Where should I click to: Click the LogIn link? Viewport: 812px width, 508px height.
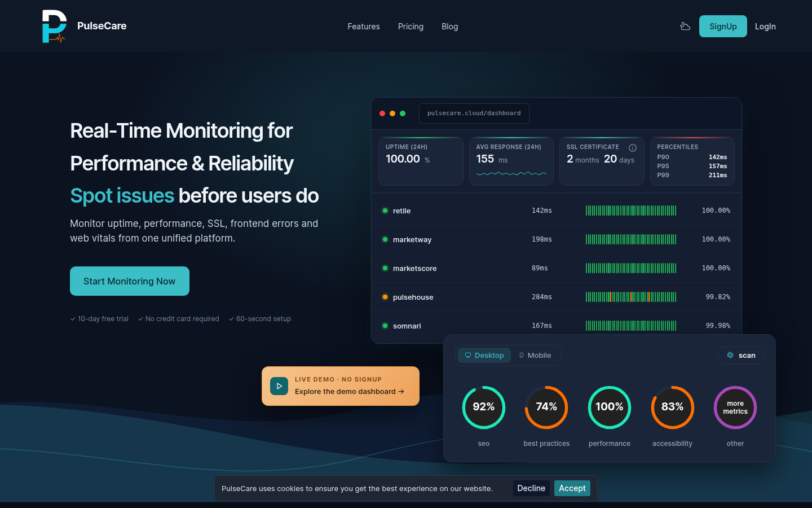pyautogui.click(x=765, y=27)
